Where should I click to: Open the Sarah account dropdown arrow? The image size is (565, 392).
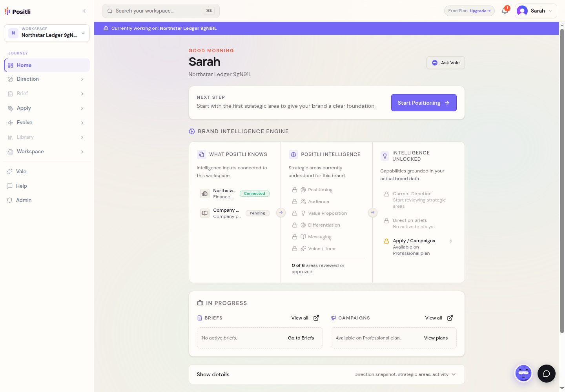[x=550, y=11]
